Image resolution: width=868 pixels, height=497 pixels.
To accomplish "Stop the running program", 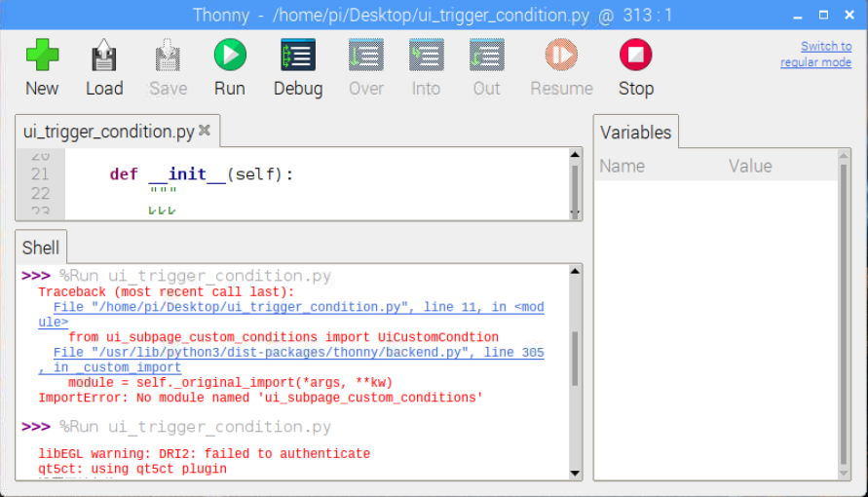I will [635, 55].
